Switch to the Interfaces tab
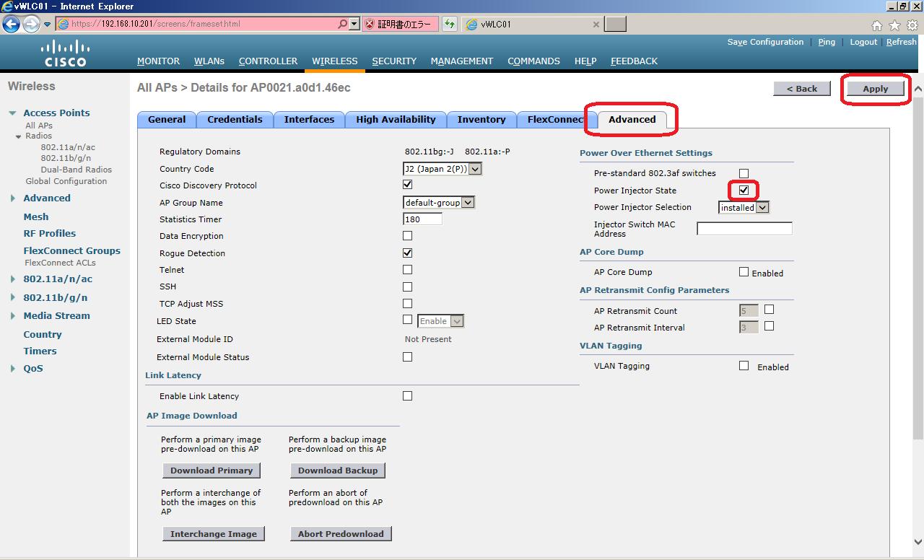Screen dimensions: 924x560 309,120
